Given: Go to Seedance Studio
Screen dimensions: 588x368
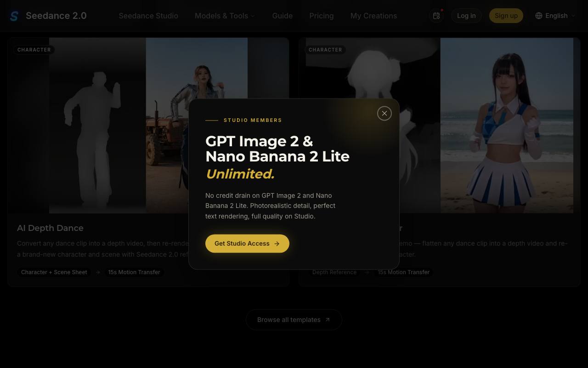Looking at the screenshot, I should (x=148, y=16).
